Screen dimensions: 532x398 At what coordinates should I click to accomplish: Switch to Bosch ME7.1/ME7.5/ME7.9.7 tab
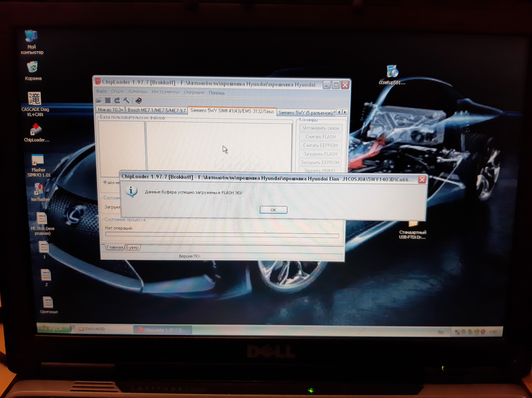157,110
